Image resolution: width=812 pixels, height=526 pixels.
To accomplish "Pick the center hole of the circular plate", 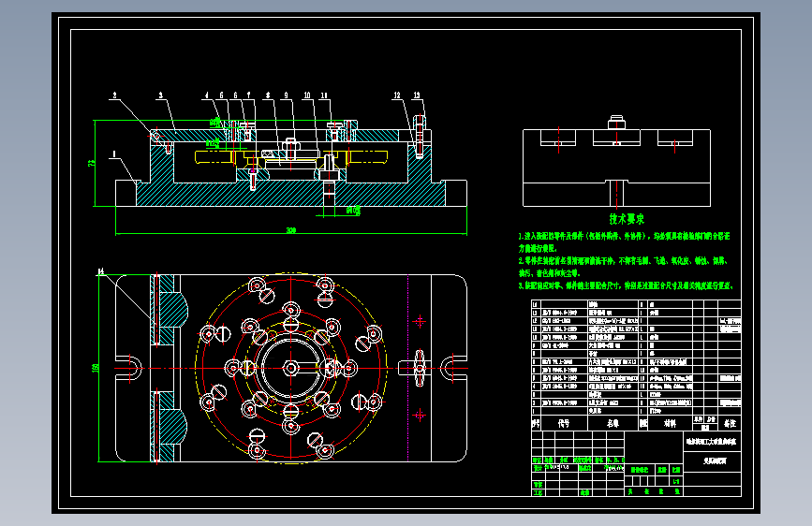I will [x=291, y=368].
